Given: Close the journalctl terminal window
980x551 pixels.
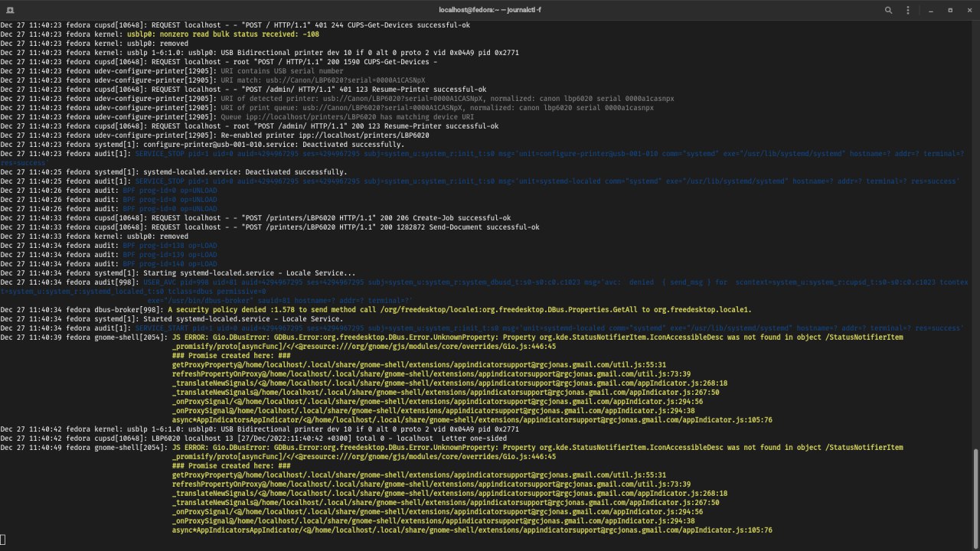Looking at the screenshot, I should [968, 10].
